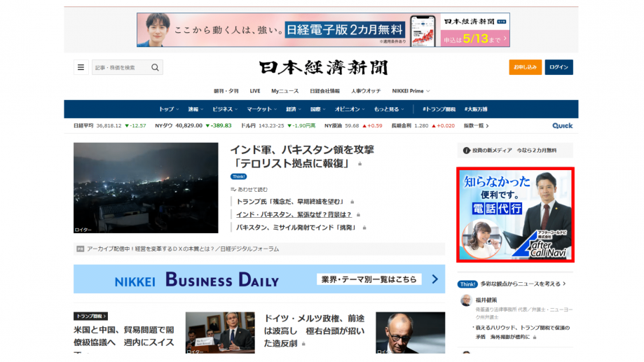Open the #大阪万博 hashtag link
The image size is (644, 362).
tap(476, 109)
